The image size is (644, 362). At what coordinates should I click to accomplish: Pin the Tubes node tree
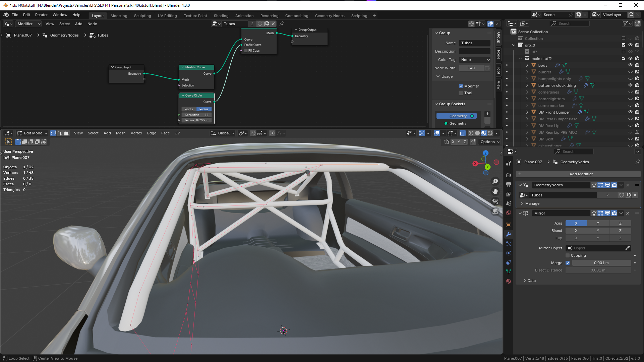282,24
